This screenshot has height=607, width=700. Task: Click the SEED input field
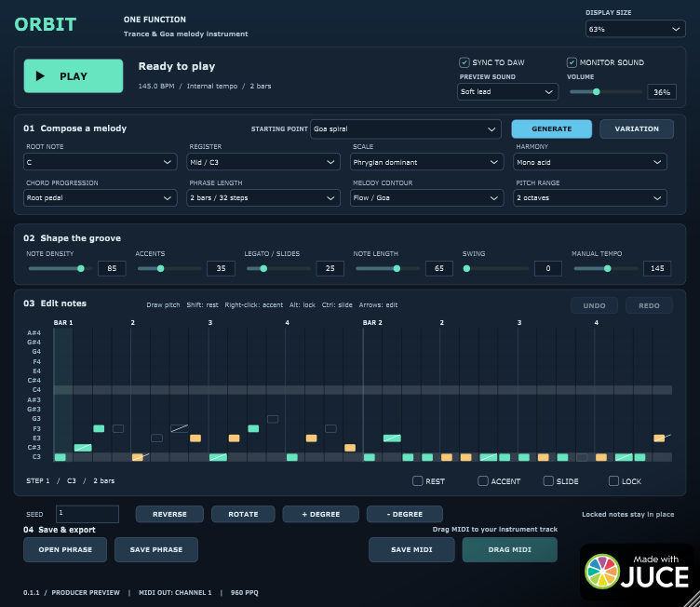tap(87, 514)
